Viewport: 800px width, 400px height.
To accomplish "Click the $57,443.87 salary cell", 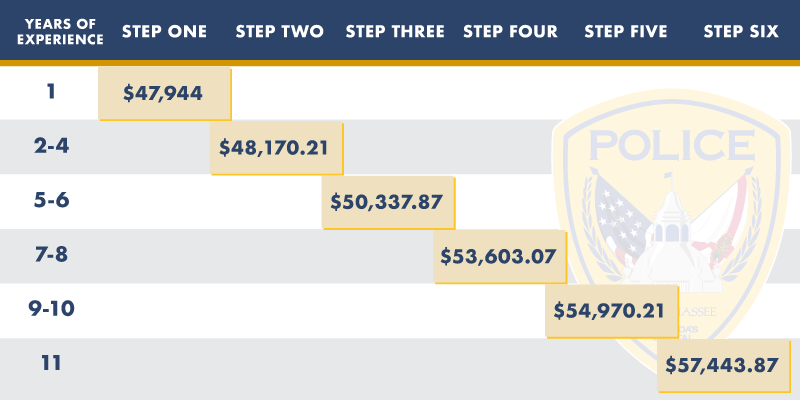I will coord(723,366).
